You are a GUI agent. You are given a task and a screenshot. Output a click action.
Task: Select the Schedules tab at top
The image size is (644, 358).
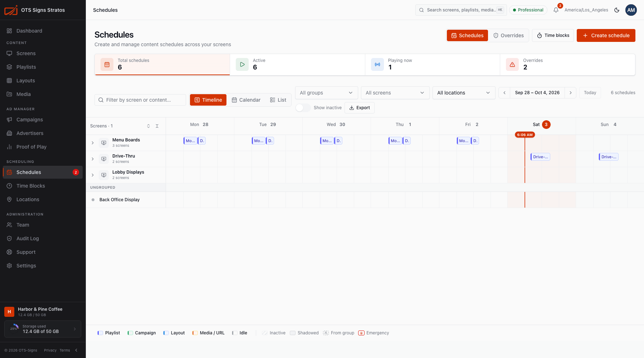coord(467,35)
